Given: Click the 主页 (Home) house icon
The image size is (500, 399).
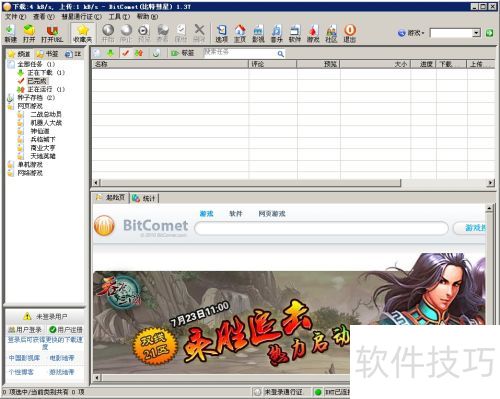Looking at the screenshot, I should (240, 33).
